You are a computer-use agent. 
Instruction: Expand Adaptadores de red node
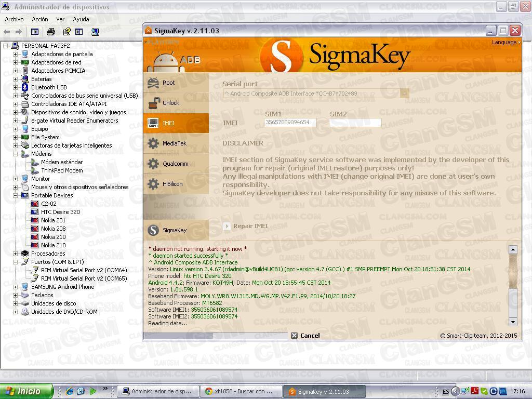point(15,62)
